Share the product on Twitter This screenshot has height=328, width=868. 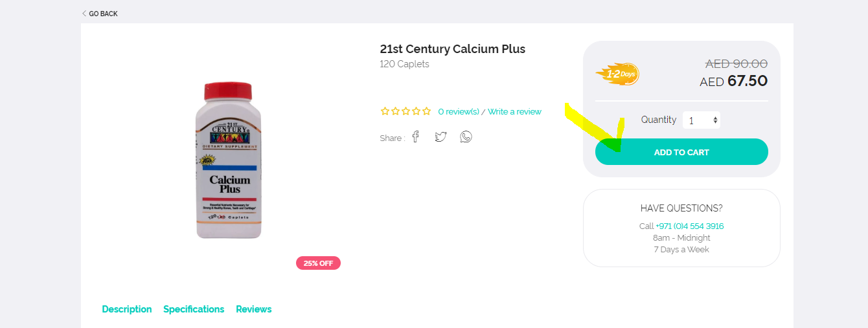(440, 137)
